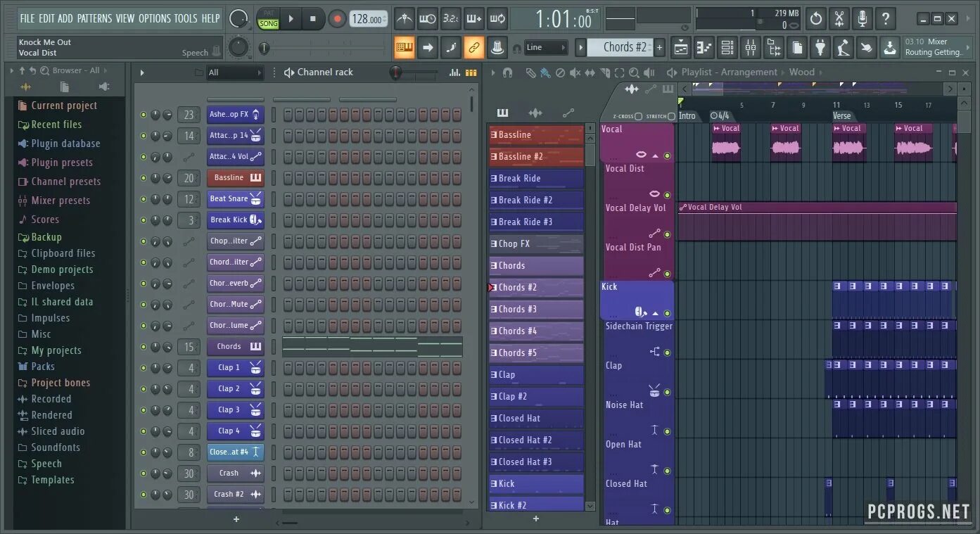The height and width of the screenshot is (534, 980).
Task: Enable wait for input to start playing
Action: pos(427,19)
